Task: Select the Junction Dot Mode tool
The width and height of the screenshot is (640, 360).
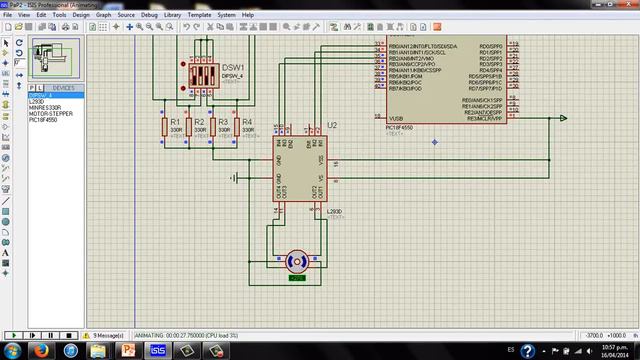Action: click(6, 63)
